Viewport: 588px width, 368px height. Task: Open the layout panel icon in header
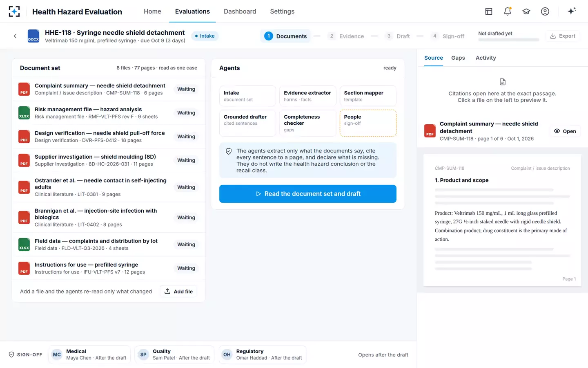click(x=489, y=11)
